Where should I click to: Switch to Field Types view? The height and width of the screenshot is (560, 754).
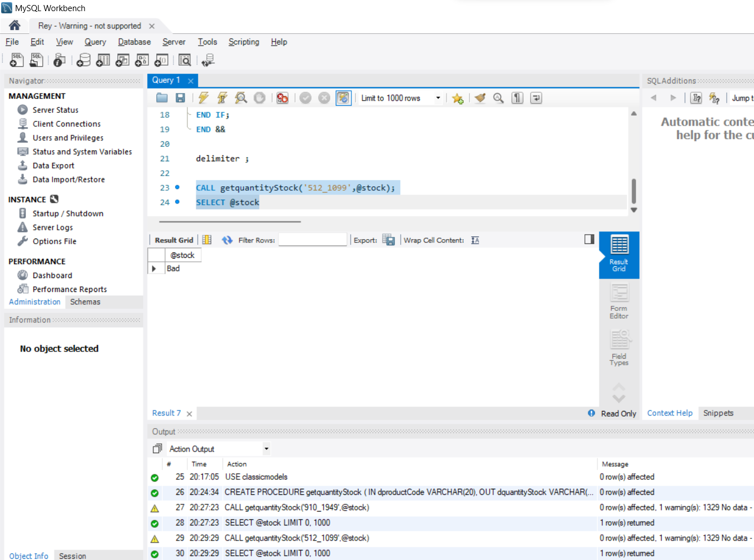click(619, 348)
